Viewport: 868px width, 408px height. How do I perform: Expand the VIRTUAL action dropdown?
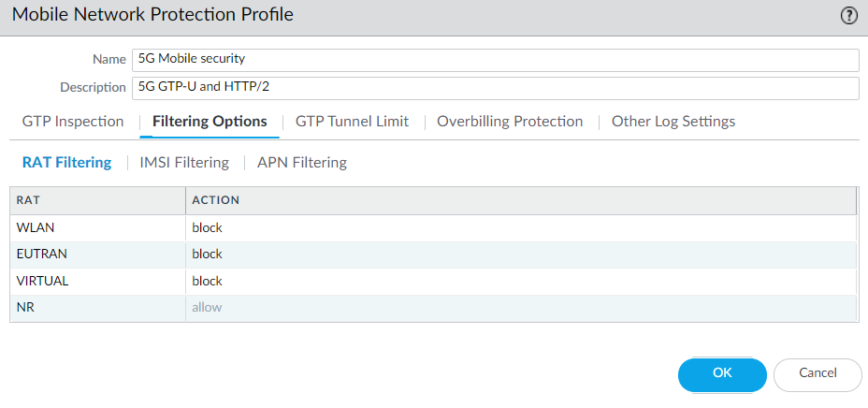[x=520, y=281]
